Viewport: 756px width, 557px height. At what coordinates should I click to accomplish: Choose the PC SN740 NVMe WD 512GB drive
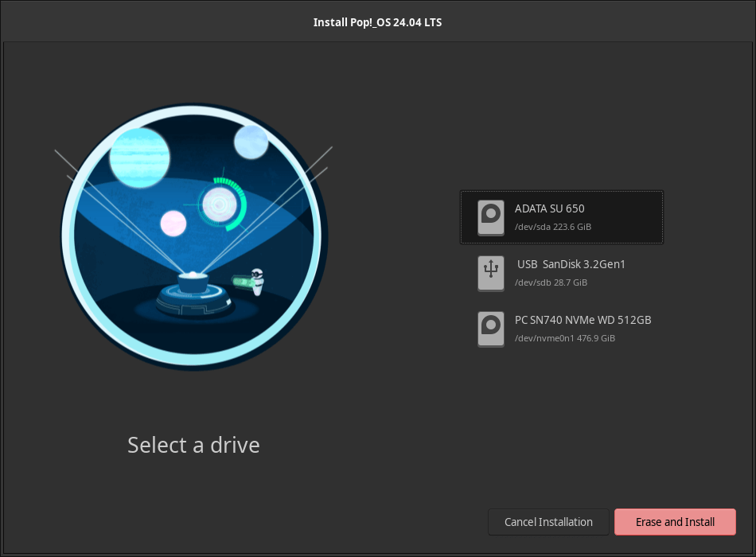pyautogui.click(x=583, y=320)
